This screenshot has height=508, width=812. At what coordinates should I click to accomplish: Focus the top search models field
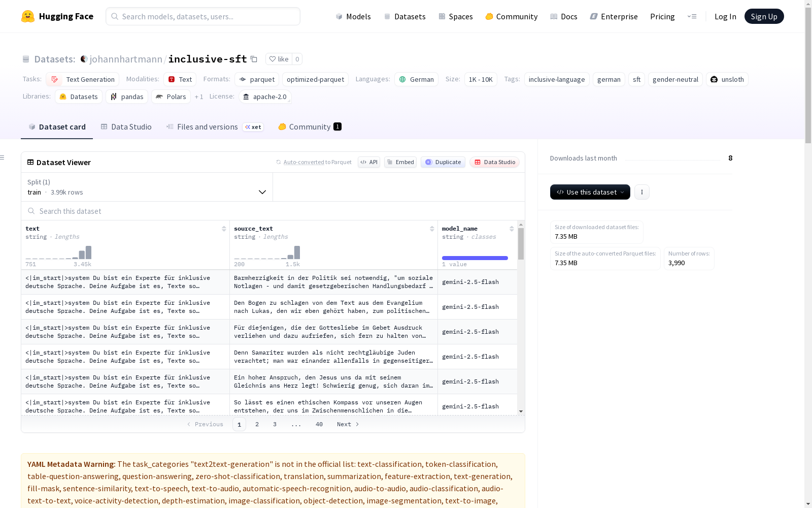pos(203,16)
